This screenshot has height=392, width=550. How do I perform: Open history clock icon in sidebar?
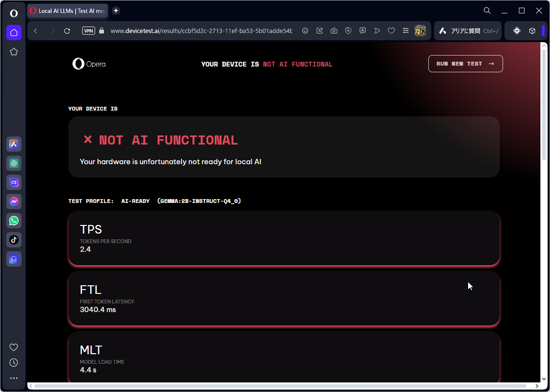click(14, 363)
